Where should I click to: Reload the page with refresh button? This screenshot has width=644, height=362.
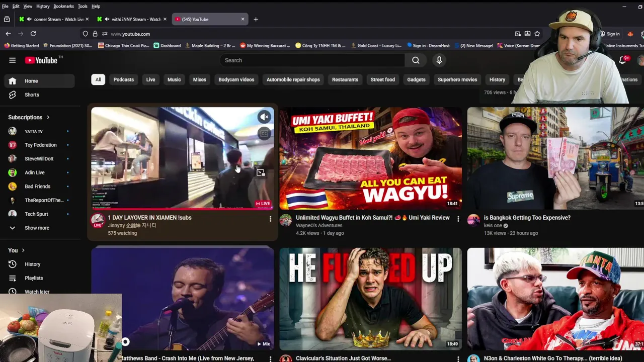point(33,34)
